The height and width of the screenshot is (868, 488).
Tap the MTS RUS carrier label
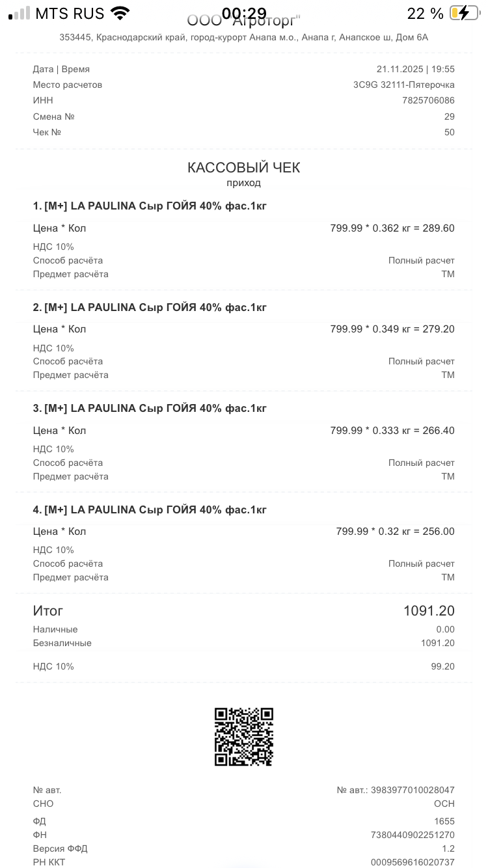(70, 13)
